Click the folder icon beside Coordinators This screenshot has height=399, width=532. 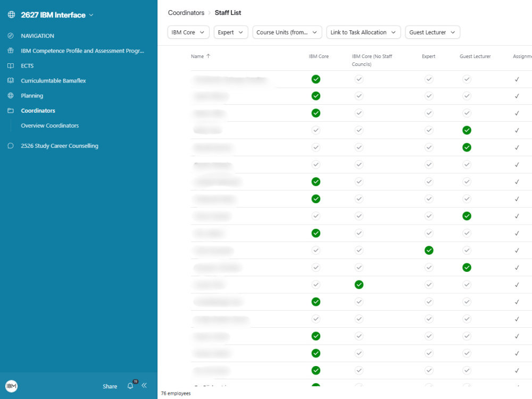pos(11,110)
